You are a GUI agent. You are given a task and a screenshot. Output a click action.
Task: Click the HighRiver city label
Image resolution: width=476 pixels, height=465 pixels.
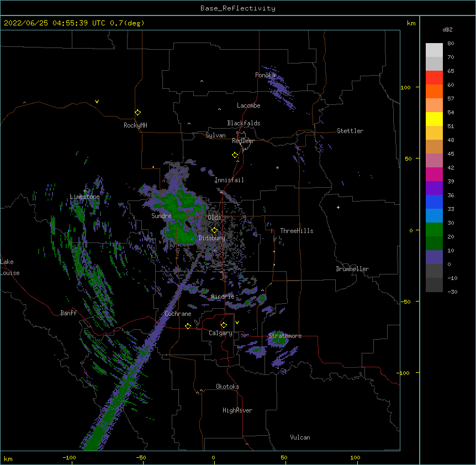(x=237, y=410)
